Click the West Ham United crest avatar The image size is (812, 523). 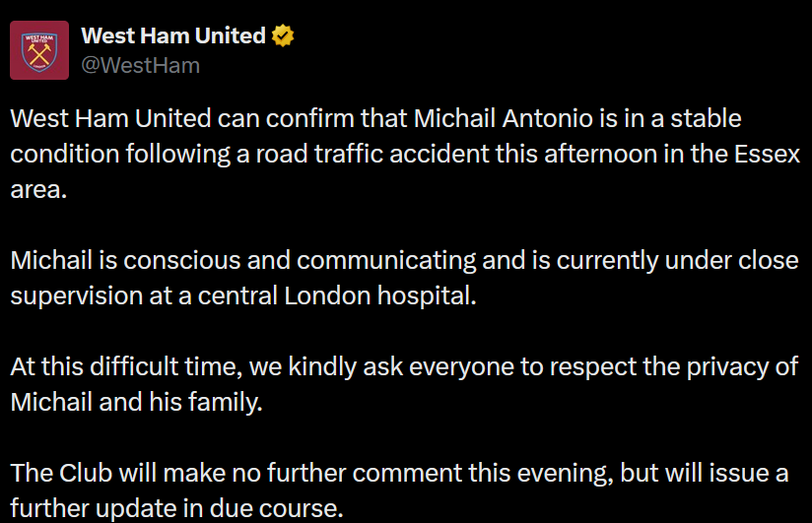pyautogui.click(x=39, y=50)
